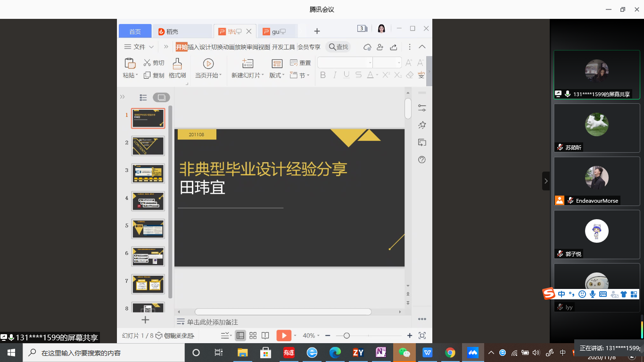Select the format painter (格式刷) tool
The width and height of the screenshot is (644, 362).
click(177, 68)
